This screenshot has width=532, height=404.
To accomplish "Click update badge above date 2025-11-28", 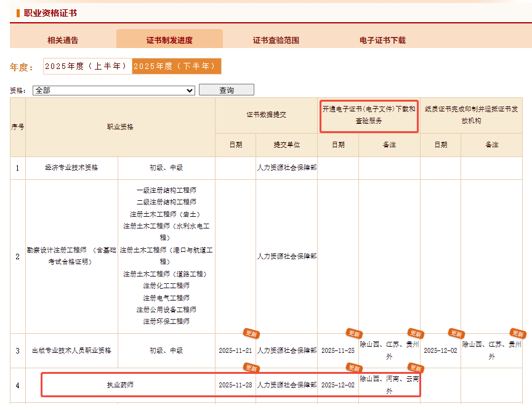I will (250, 368).
